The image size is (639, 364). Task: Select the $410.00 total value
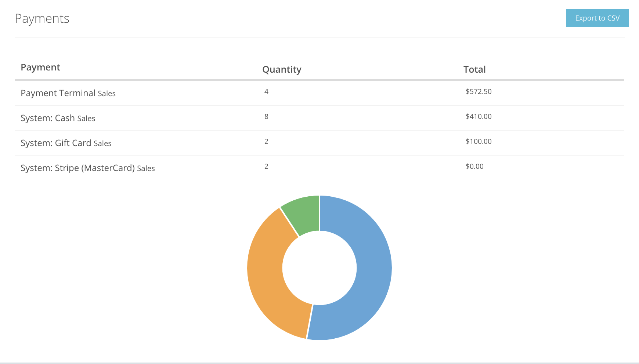[479, 116]
